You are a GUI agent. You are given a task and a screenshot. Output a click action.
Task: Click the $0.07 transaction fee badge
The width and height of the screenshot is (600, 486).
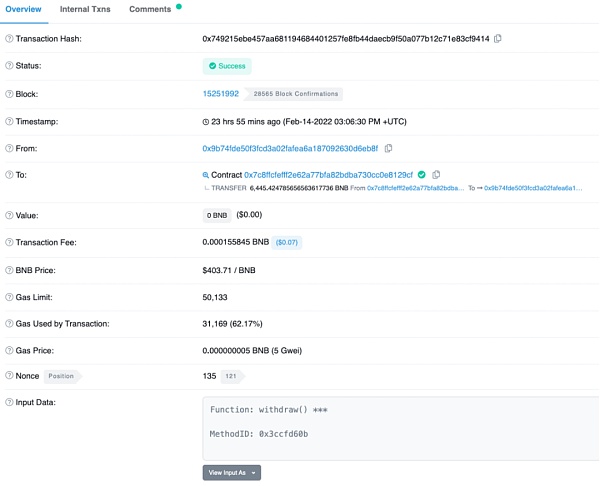(x=287, y=242)
